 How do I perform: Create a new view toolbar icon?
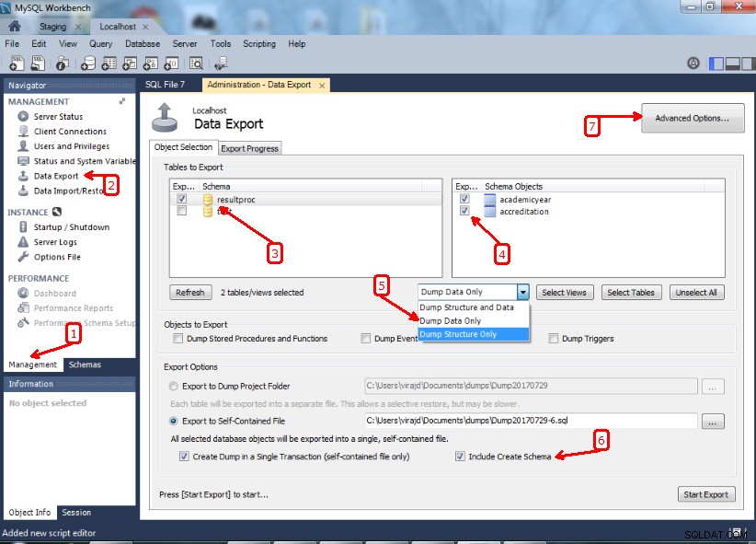(x=130, y=64)
